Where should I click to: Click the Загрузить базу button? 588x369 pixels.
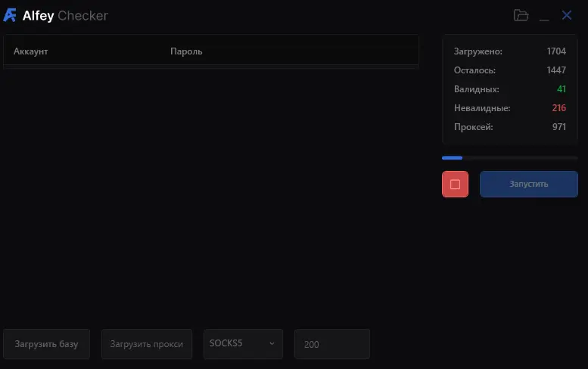[x=46, y=344]
